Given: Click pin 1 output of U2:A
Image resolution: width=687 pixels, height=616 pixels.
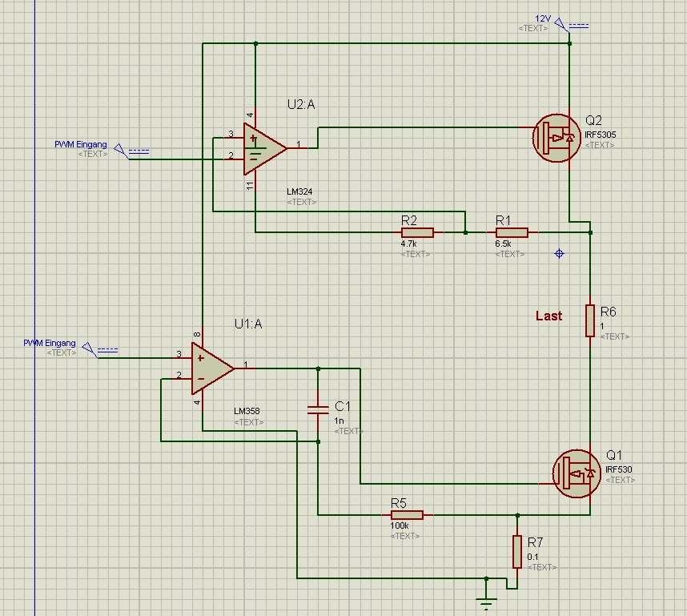Looking at the screenshot, I should (298, 148).
